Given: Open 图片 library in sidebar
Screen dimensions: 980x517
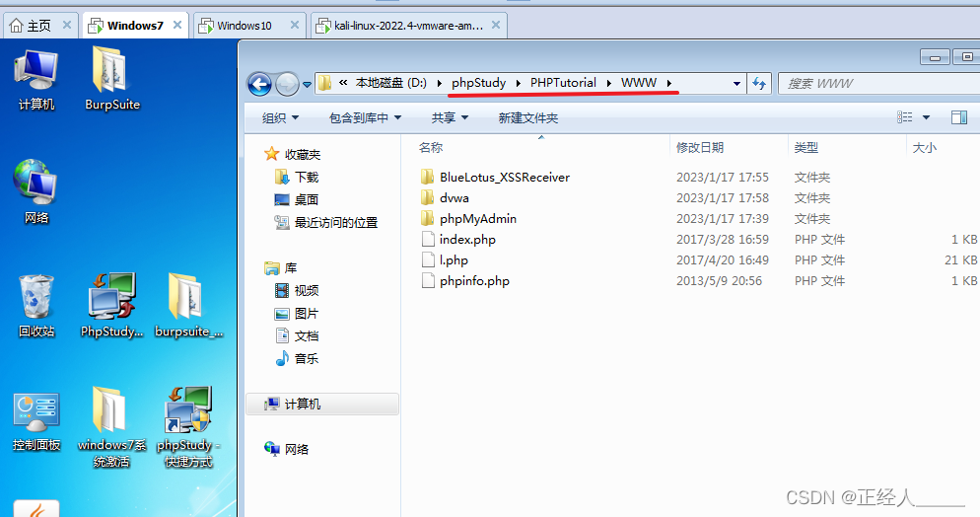Looking at the screenshot, I should pos(297,313).
